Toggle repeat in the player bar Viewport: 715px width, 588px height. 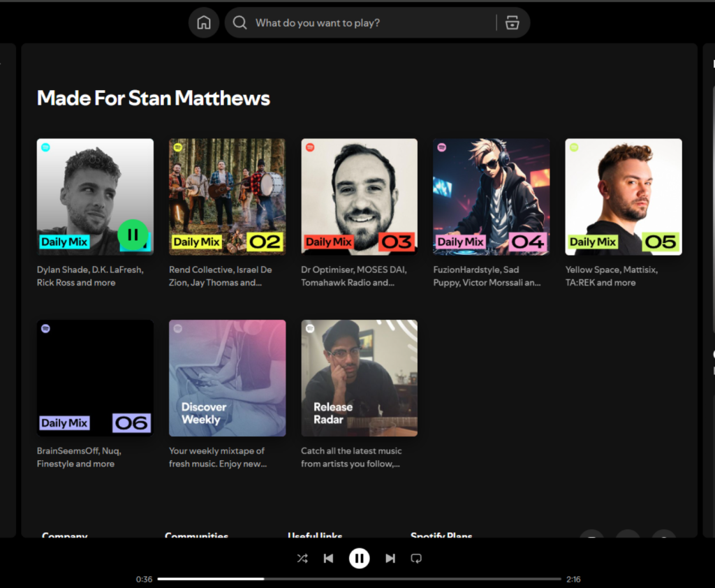pyautogui.click(x=416, y=559)
